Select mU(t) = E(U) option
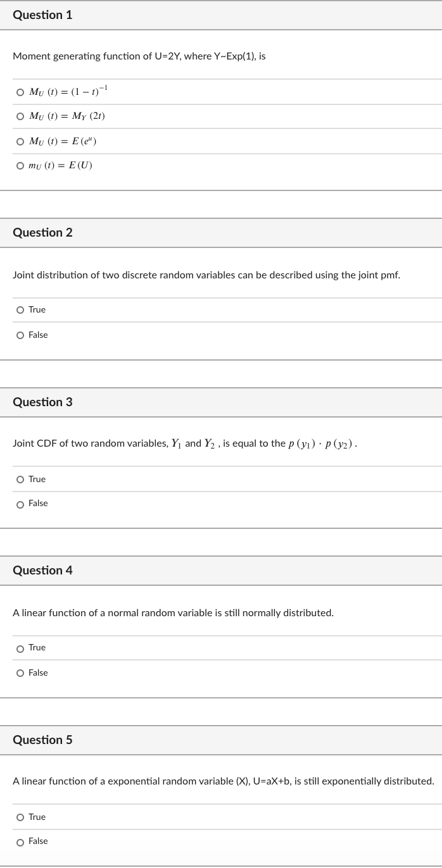 20,165
